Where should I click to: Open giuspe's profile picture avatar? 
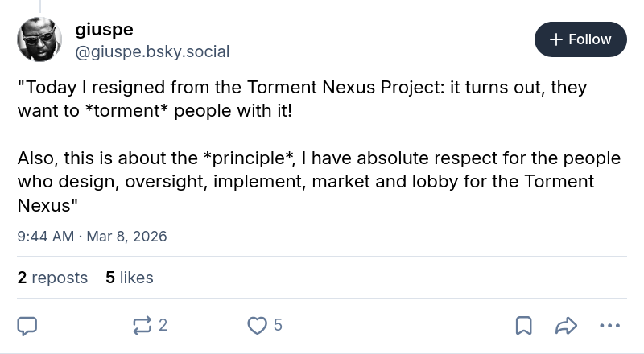[39, 39]
